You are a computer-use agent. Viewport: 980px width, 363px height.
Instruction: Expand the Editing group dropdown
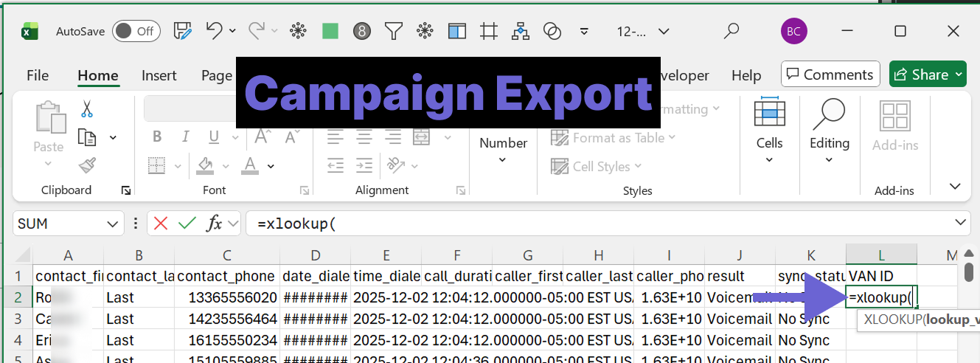(829, 160)
